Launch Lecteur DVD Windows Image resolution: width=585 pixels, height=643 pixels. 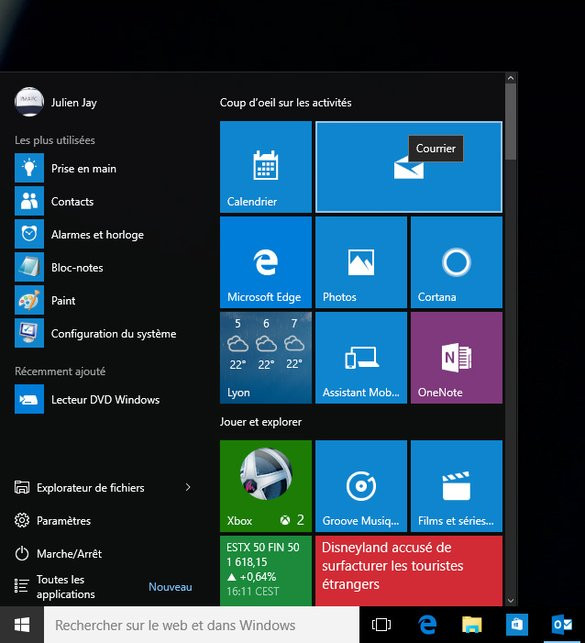tap(102, 399)
